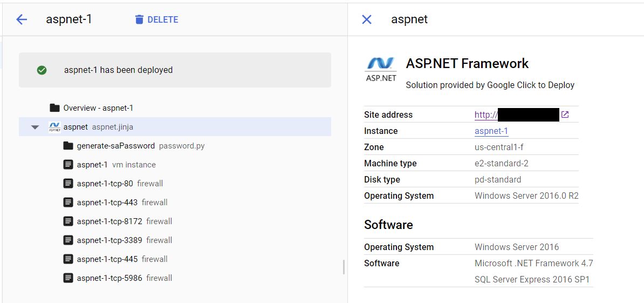
Task: Click 'Solution provided by Google Click to Deploy'
Action: (x=490, y=85)
